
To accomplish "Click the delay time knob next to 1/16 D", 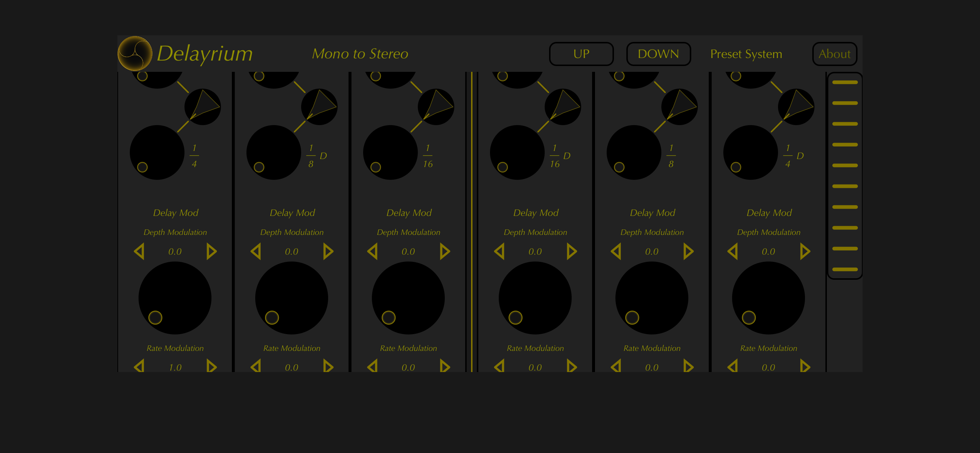I will pyautogui.click(x=517, y=153).
